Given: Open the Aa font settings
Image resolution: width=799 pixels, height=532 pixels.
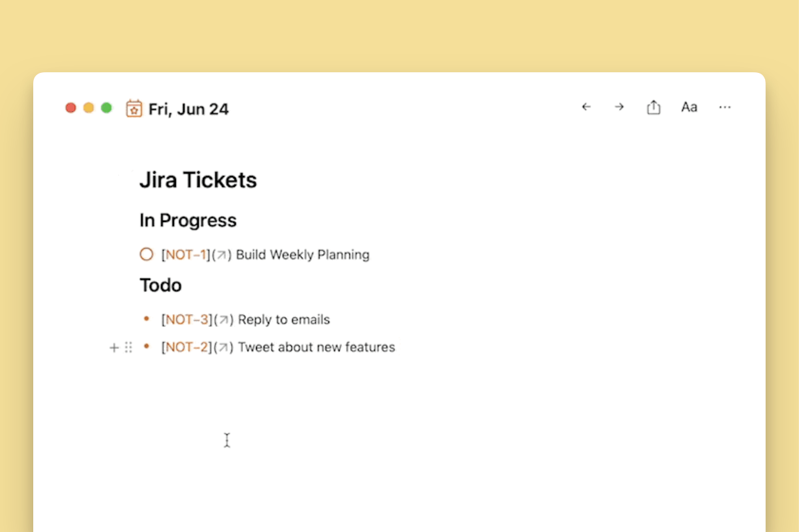Looking at the screenshot, I should tap(689, 107).
